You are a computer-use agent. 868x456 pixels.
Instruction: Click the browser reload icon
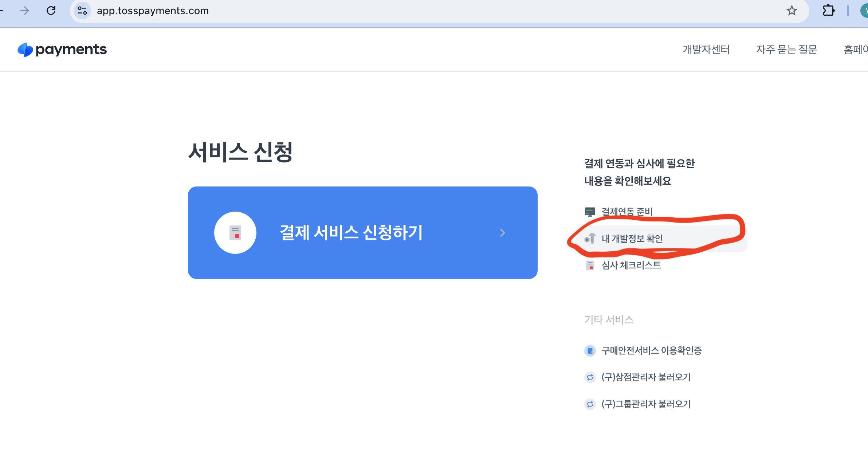51,11
